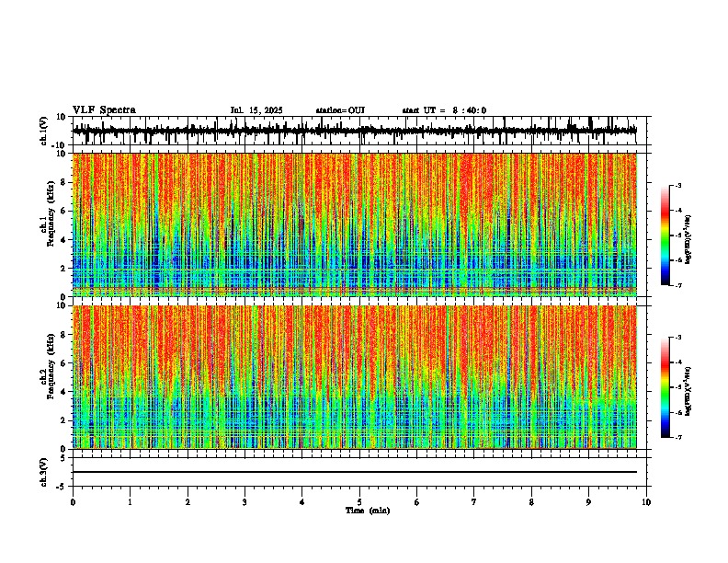
Task: Click time-axis tick label "4"
Action: tap(302, 502)
